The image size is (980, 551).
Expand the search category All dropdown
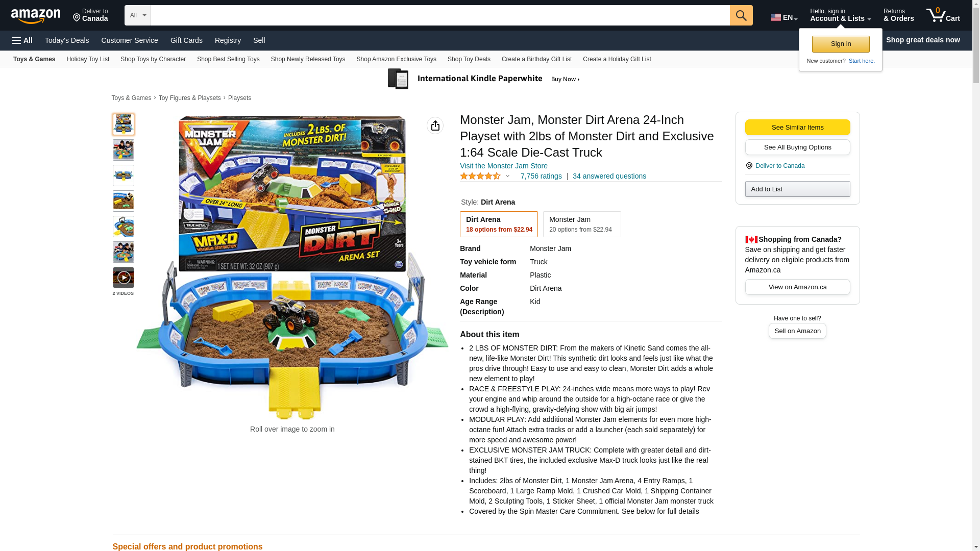[138, 15]
